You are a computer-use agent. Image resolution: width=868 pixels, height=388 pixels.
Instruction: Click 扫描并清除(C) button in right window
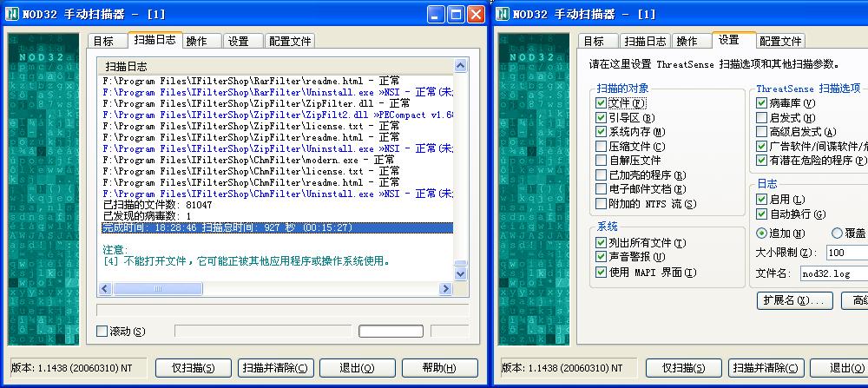[766, 368]
